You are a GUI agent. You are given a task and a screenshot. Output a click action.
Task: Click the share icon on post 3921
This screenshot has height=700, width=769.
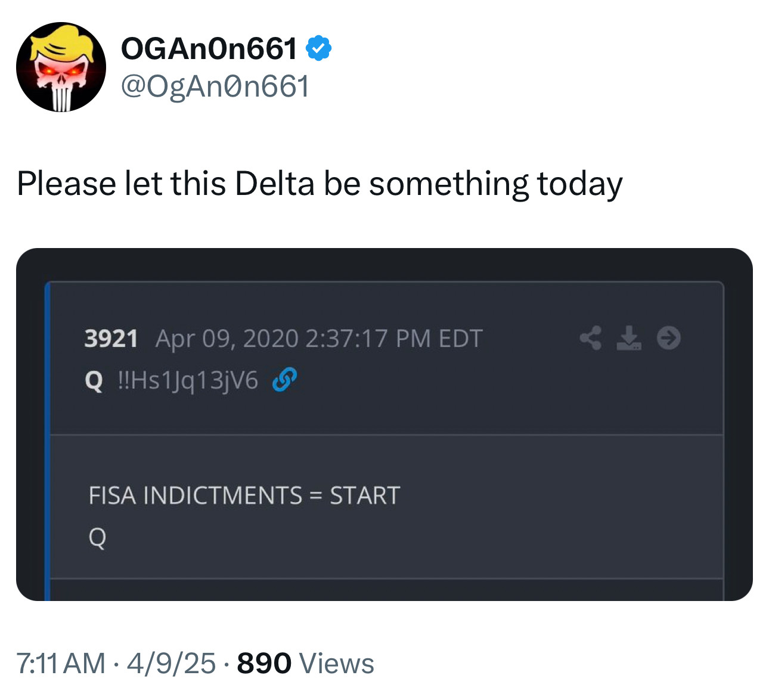(x=590, y=338)
